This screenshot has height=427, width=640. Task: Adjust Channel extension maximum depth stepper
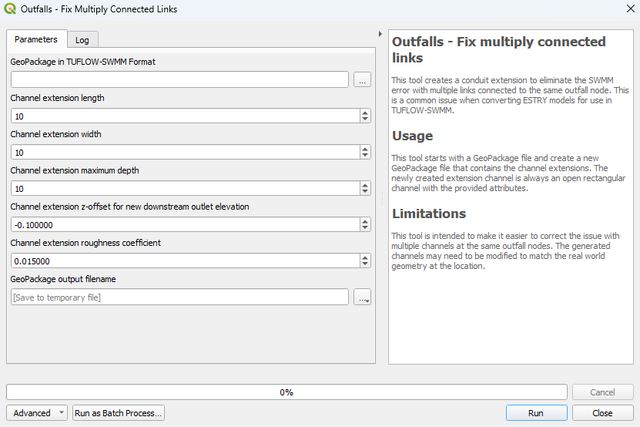364,188
